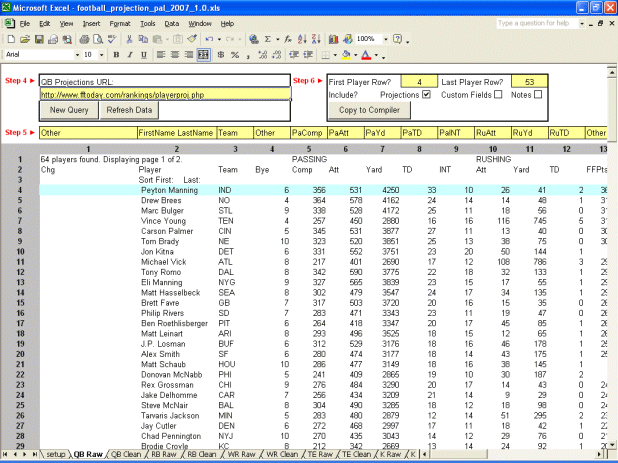Viewport: 618px width, 463px height.
Task: Activate the Format Painter brush
Action: [x=192, y=39]
